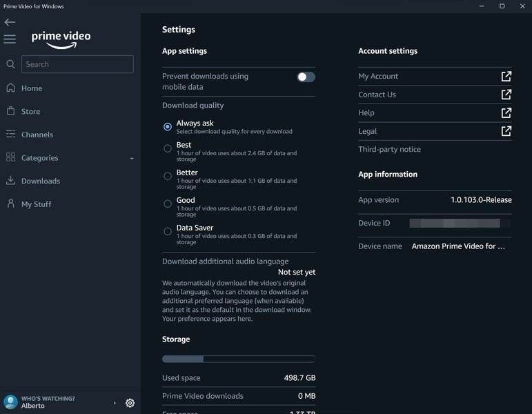This screenshot has height=414, width=532.
Task: Open Contact Us external link icon
Action: (x=506, y=95)
